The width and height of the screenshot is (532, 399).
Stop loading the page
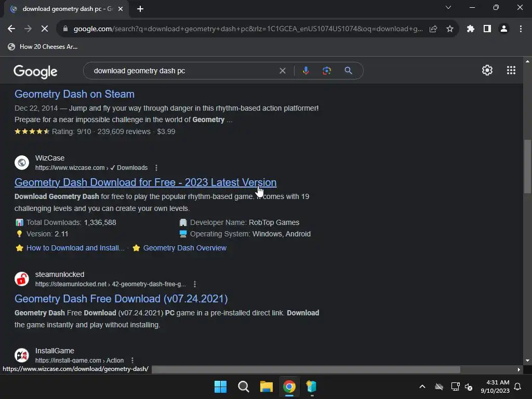pyautogui.click(x=45, y=29)
